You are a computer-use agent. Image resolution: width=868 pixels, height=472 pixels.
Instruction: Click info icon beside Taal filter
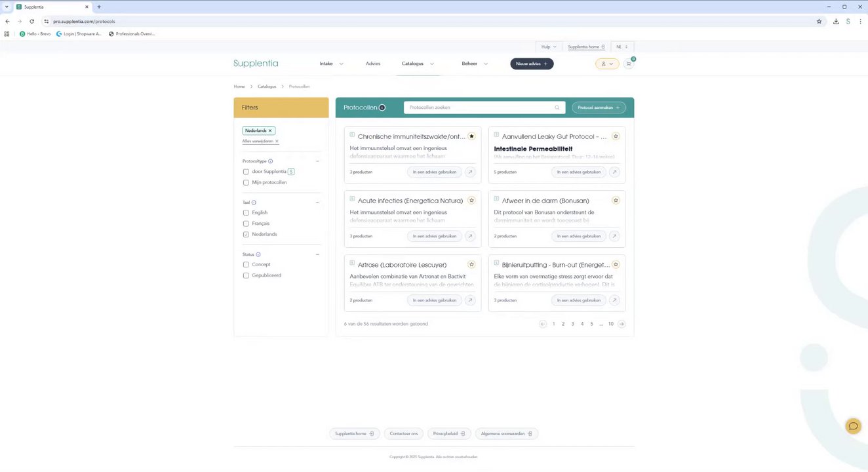[254, 203]
